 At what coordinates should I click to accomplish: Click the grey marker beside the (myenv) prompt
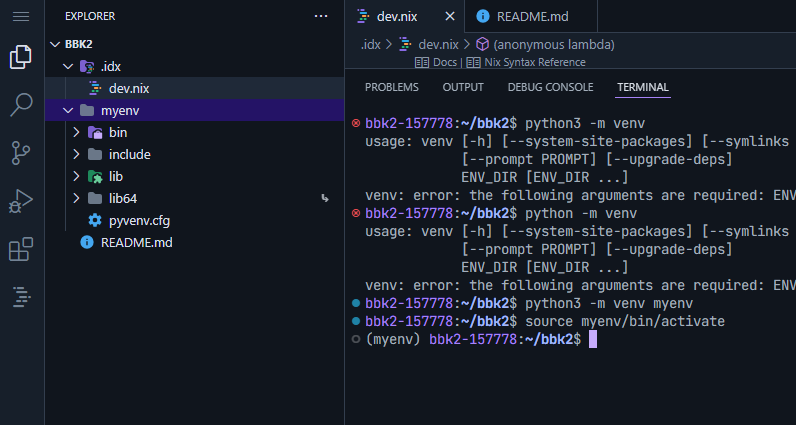click(356, 339)
